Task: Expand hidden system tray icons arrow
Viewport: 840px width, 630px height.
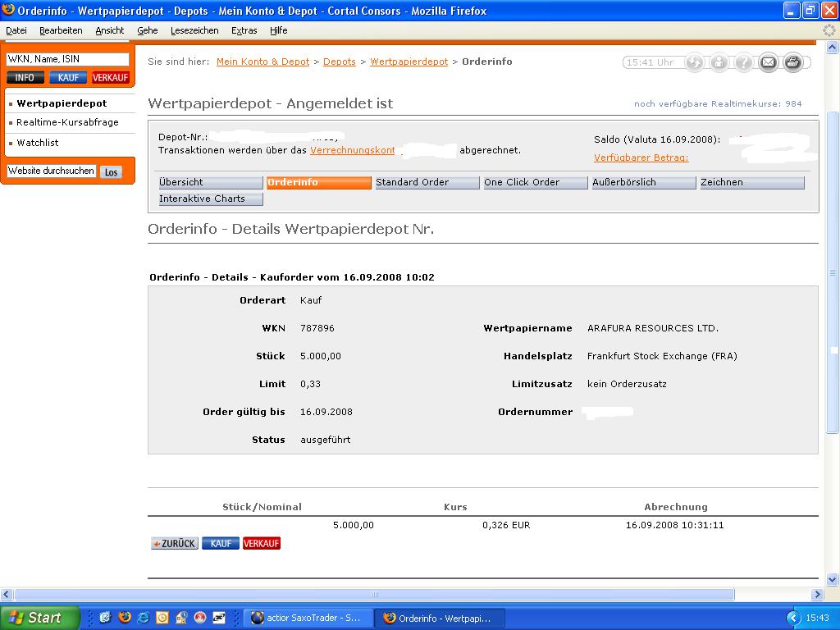Action: pos(792,618)
